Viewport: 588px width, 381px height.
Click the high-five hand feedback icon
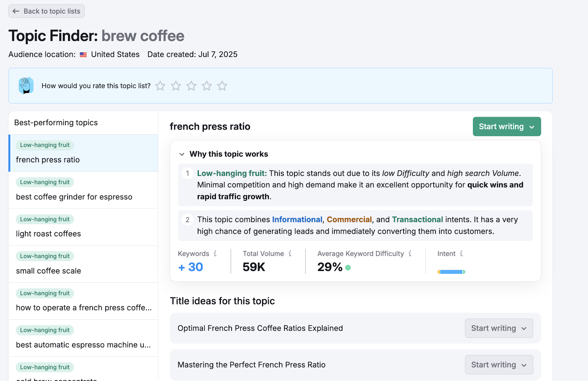[26, 86]
